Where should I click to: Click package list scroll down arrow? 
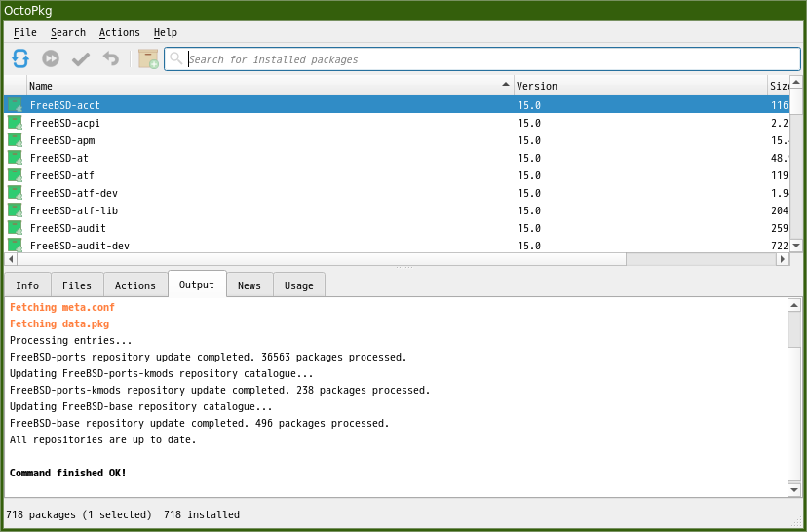pos(795,246)
